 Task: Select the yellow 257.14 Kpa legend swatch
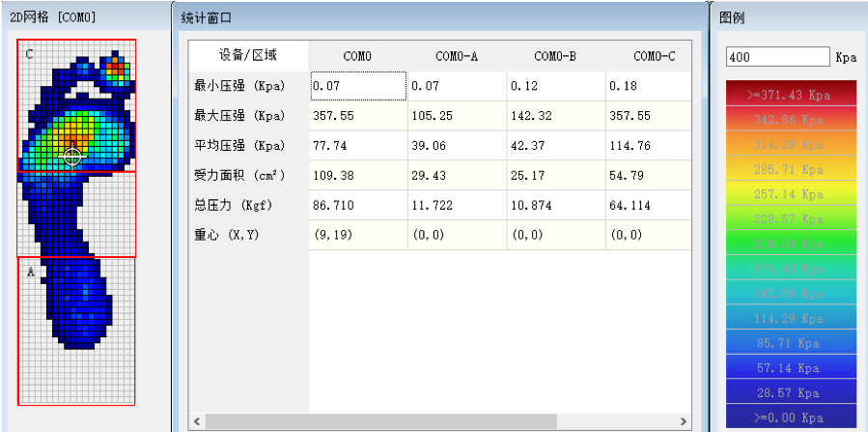click(789, 195)
